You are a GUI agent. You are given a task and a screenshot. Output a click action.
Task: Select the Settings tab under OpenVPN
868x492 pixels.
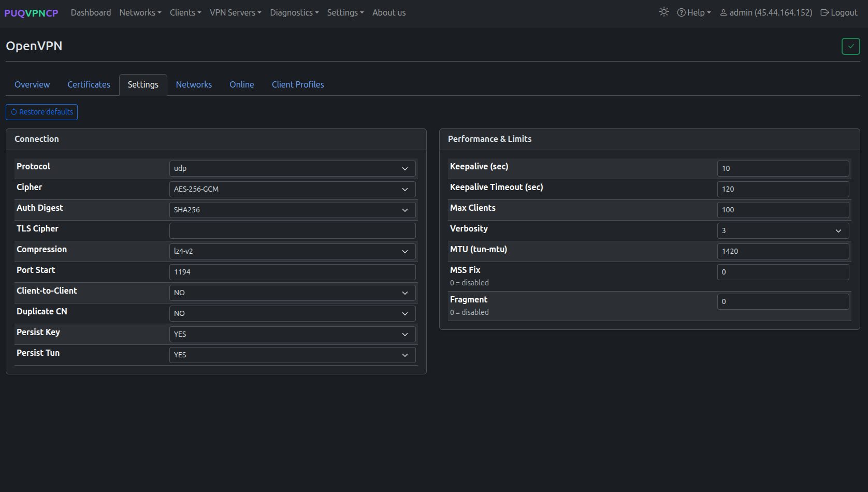(x=143, y=84)
